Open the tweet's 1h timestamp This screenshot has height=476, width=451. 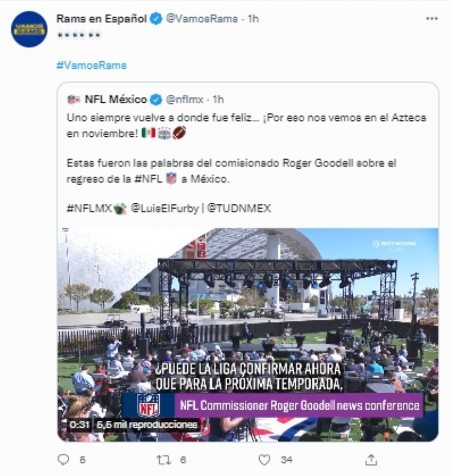[x=253, y=19]
